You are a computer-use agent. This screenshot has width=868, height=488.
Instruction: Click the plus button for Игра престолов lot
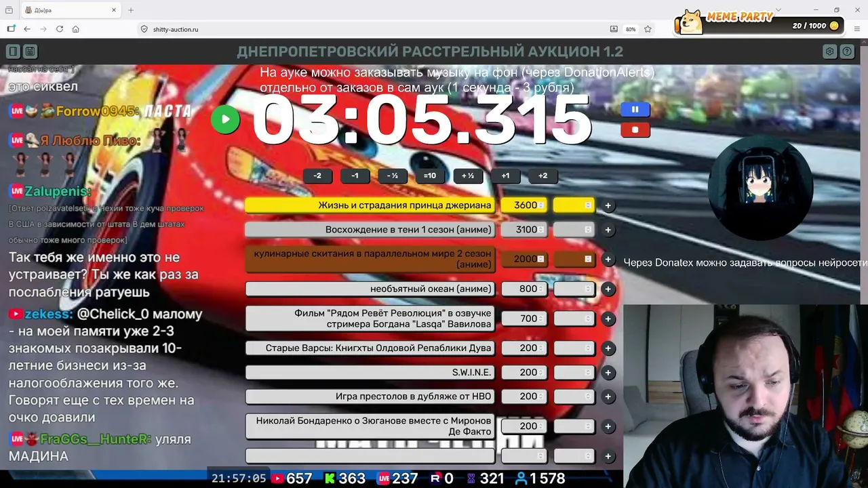pyautogui.click(x=608, y=396)
